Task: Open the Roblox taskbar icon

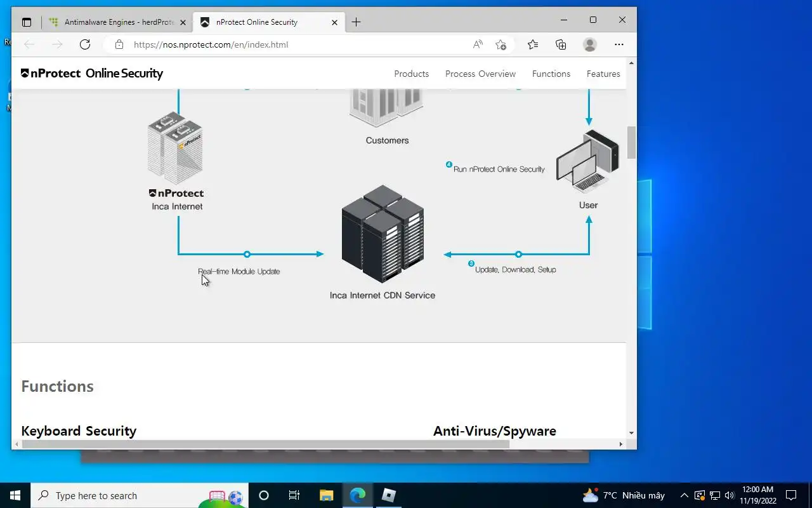Action: point(388,495)
